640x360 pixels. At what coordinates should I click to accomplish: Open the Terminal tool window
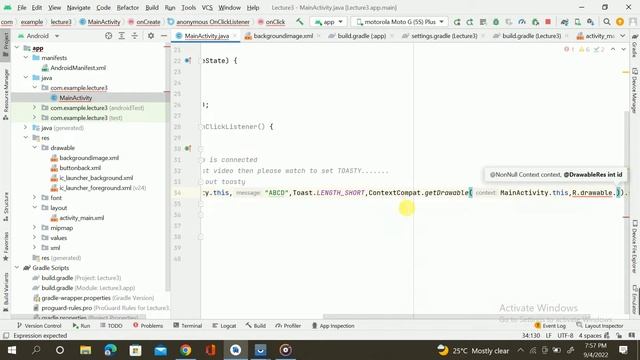(x=188, y=326)
